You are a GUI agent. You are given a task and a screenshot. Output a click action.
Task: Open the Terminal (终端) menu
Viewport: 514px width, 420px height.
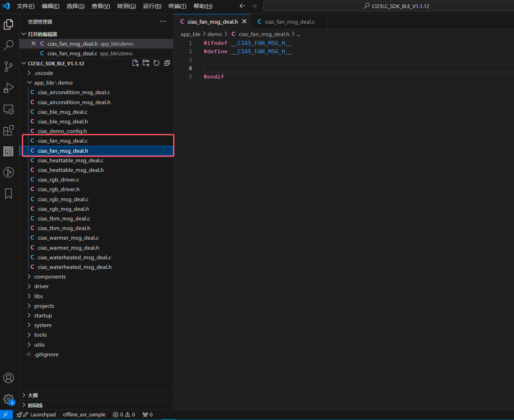(177, 6)
